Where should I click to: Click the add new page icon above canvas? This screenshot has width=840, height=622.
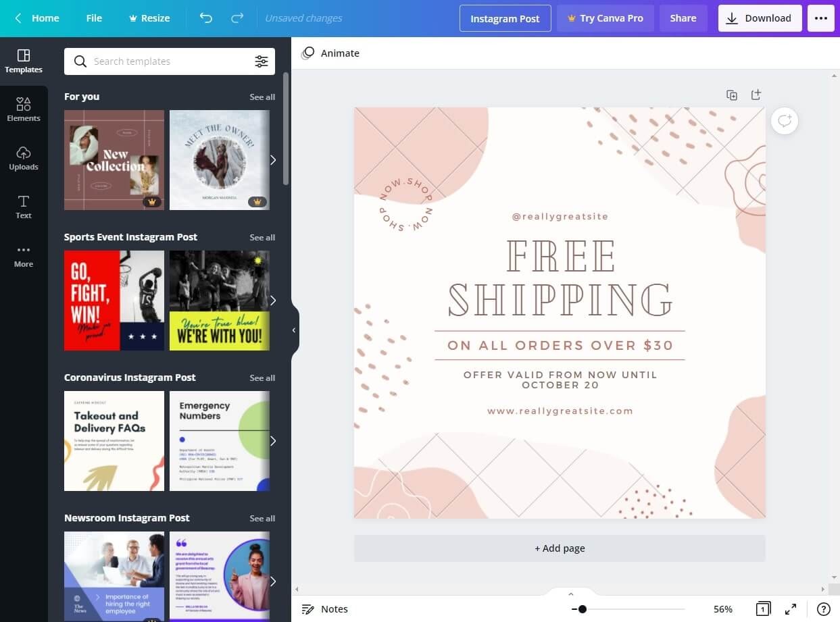click(756, 95)
